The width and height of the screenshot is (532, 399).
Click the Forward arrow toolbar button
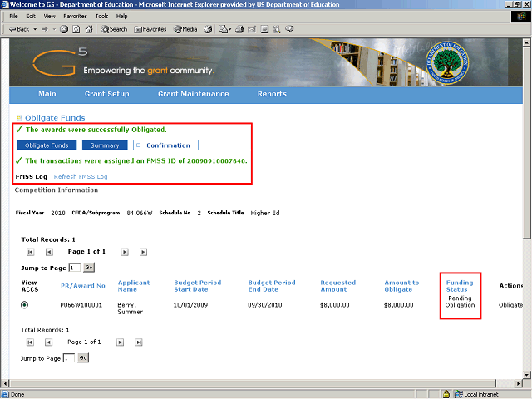pos(45,30)
